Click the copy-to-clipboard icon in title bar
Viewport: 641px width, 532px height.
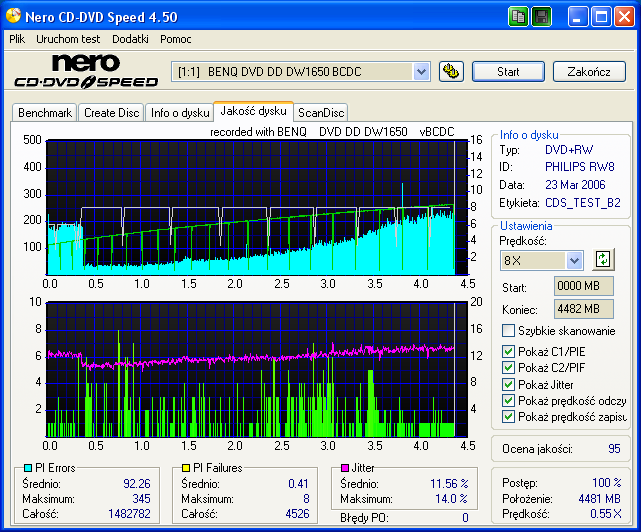(518, 17)
